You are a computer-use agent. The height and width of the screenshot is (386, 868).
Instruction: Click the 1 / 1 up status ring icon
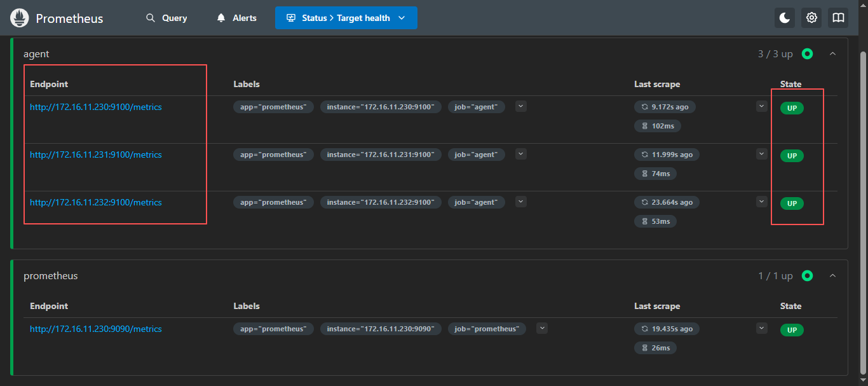[807, 276]
